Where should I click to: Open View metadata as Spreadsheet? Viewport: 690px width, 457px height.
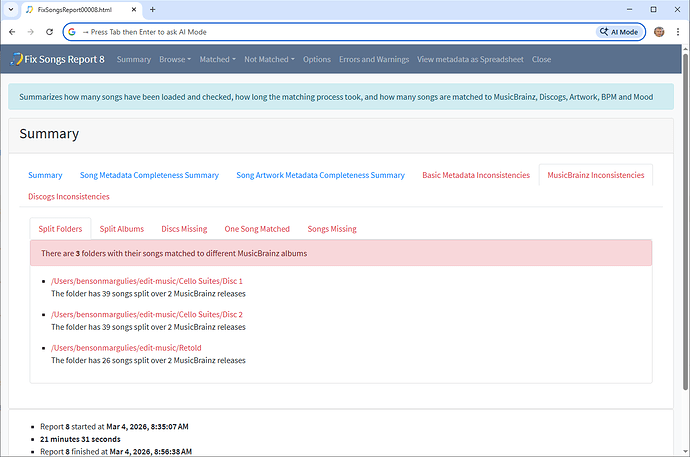point(470,59)
